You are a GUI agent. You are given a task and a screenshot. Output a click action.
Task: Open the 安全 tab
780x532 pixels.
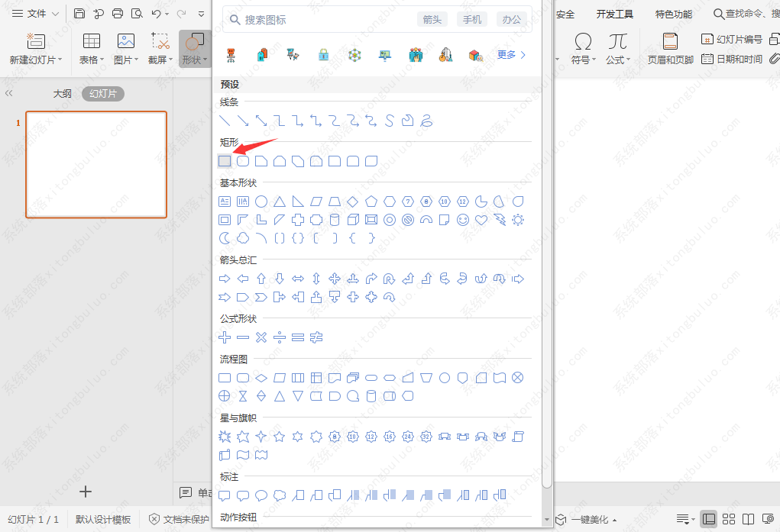(x=565, y=15)
